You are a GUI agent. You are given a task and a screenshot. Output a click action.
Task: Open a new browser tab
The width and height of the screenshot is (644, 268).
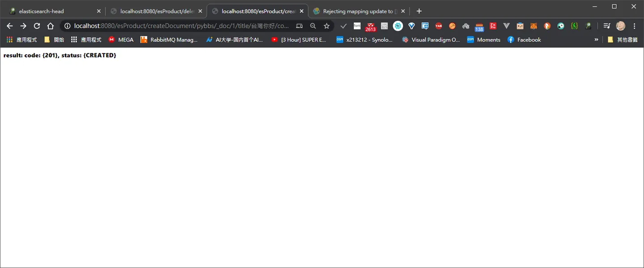(x=419, y=11)
